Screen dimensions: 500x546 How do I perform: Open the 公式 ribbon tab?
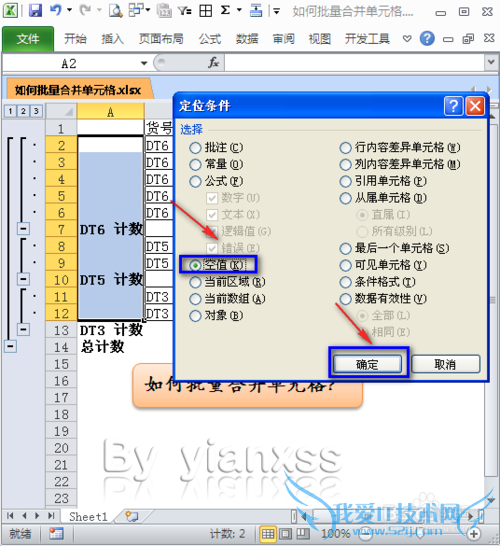[210, 39]
